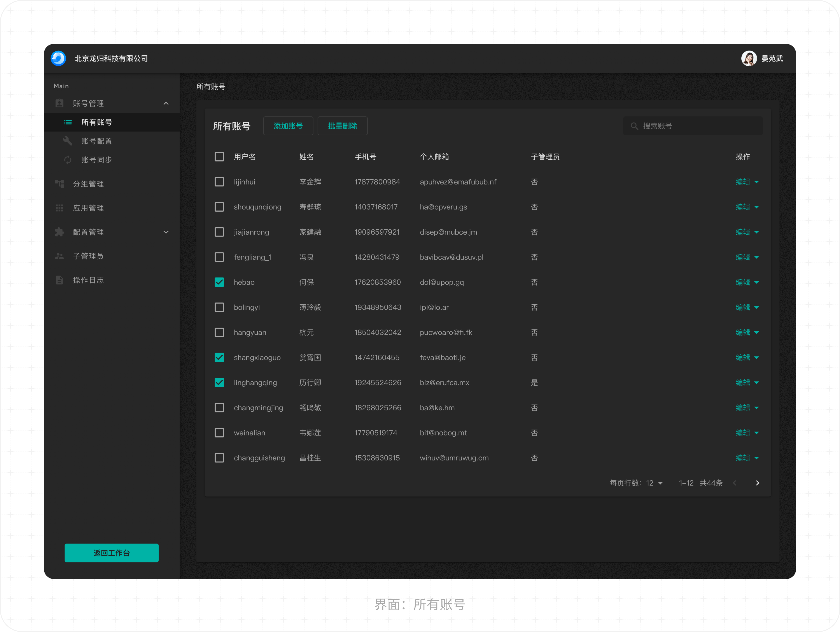840x632 pixels.
Task: Open the rows-per-page dropdown showing 12
Action: pos(655,483)
